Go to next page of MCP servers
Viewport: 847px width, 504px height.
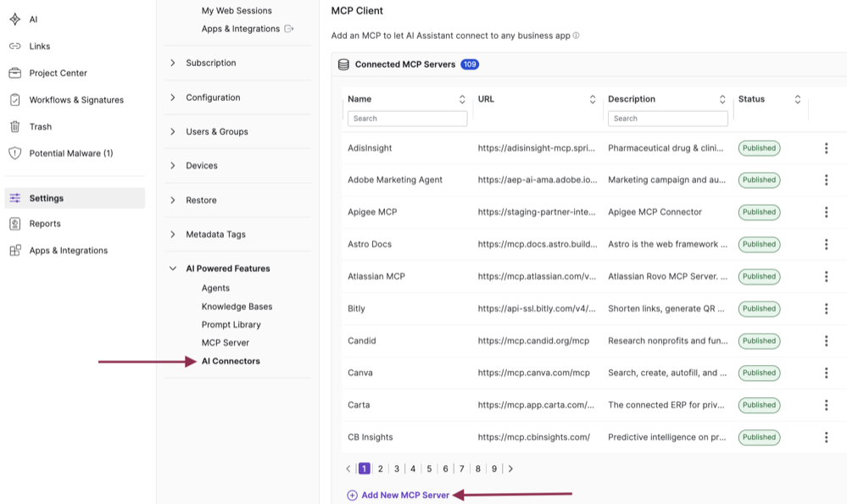pos(510,468)
